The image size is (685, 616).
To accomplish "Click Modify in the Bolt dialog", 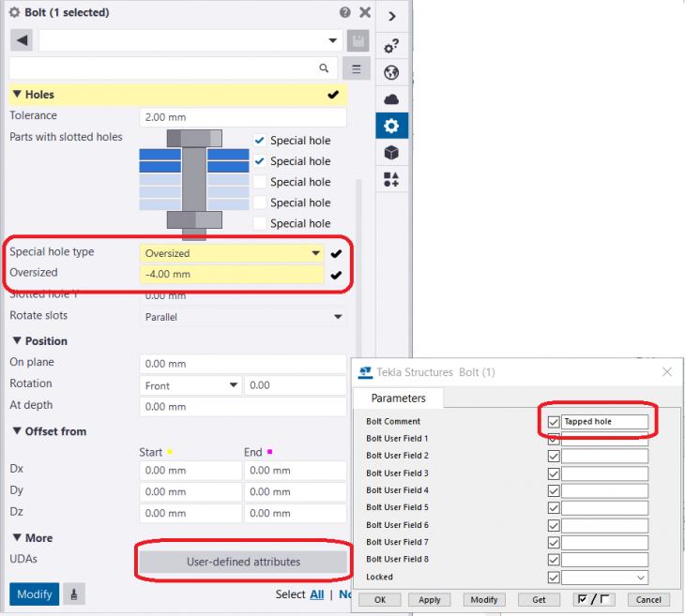I will click(x=484, y=600).
